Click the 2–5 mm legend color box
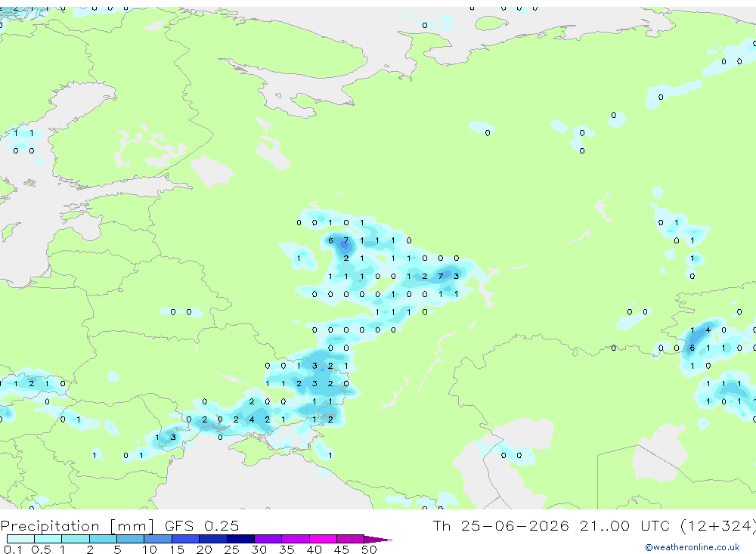This screenshot has height=554, width=756. coord(103,539)
